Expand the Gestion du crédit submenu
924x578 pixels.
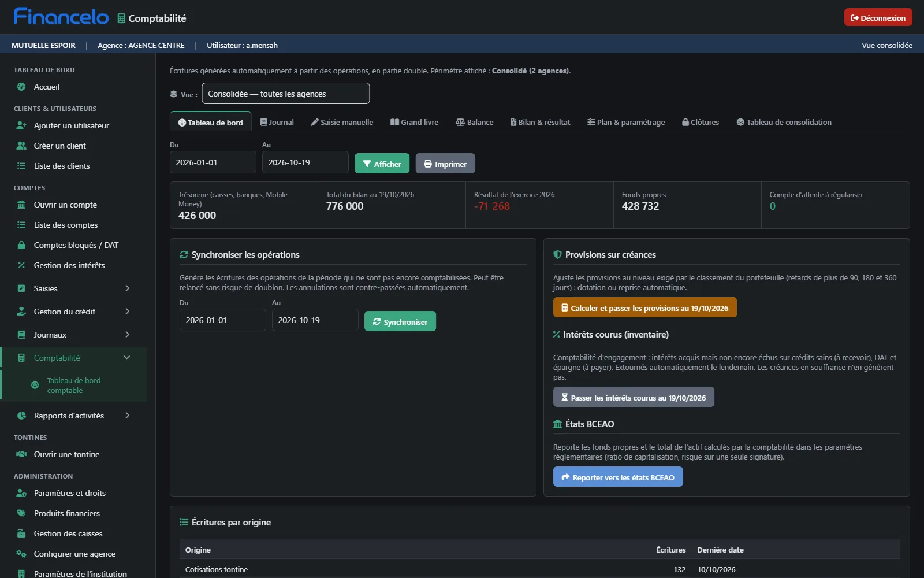coord(128,312)
